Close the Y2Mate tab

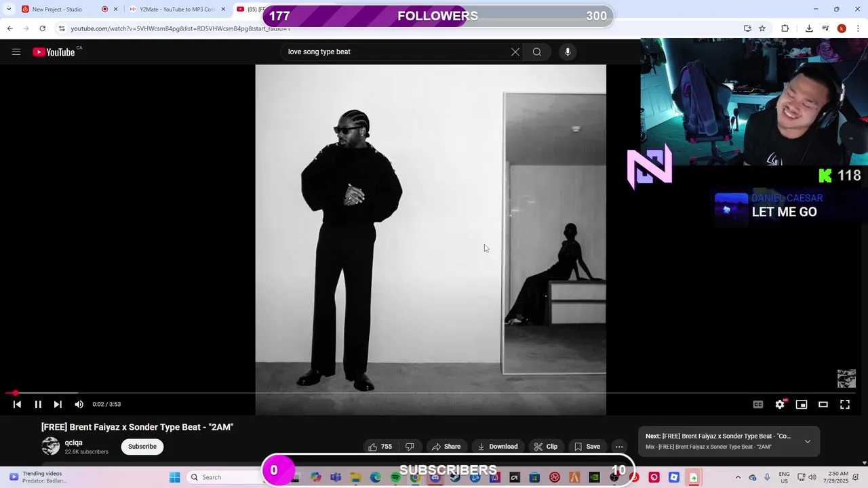tap(223, 9)
